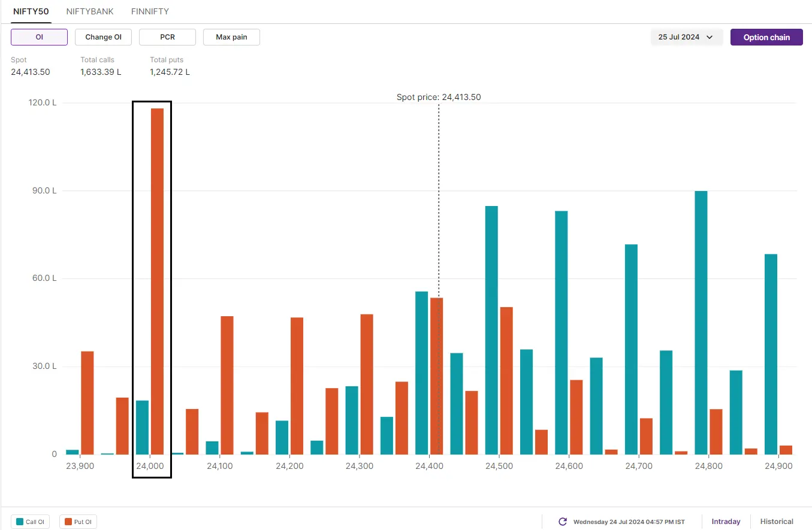Click the 24,100 Put OI bar
The image size is (812, 530).
(x=227, y=385)
